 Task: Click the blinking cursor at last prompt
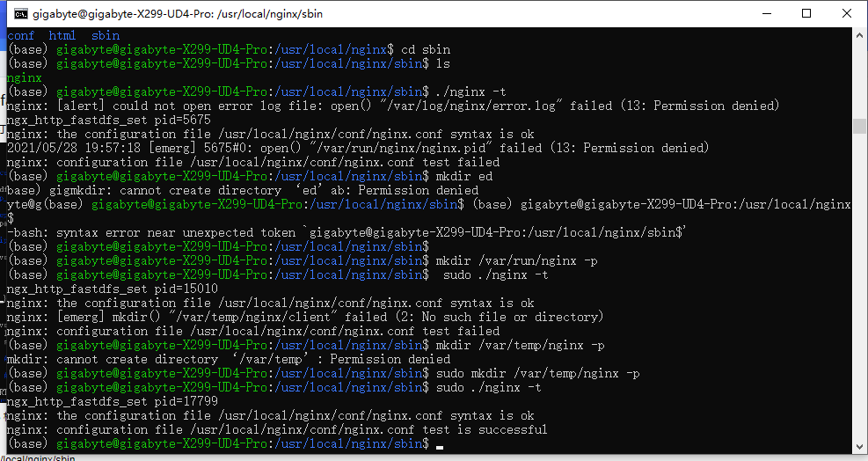click(440, 444)
